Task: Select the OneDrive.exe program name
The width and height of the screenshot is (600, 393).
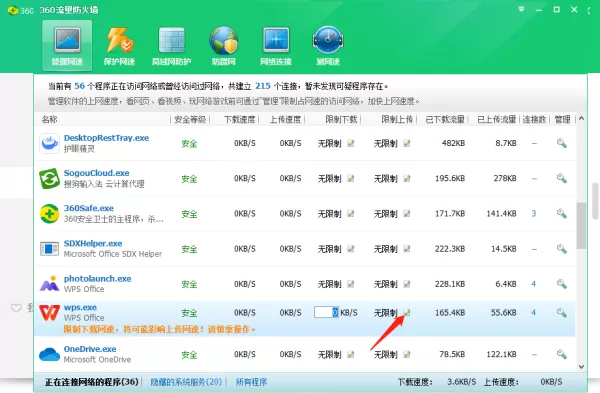Action: pyautogui.click(x=90, y=349)
